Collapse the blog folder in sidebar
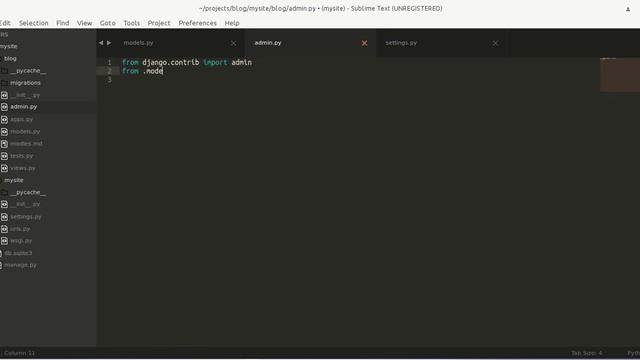Image resolution: width=640 pixels, height=360 pixels. pyautogui.click(x=10, y=59)
